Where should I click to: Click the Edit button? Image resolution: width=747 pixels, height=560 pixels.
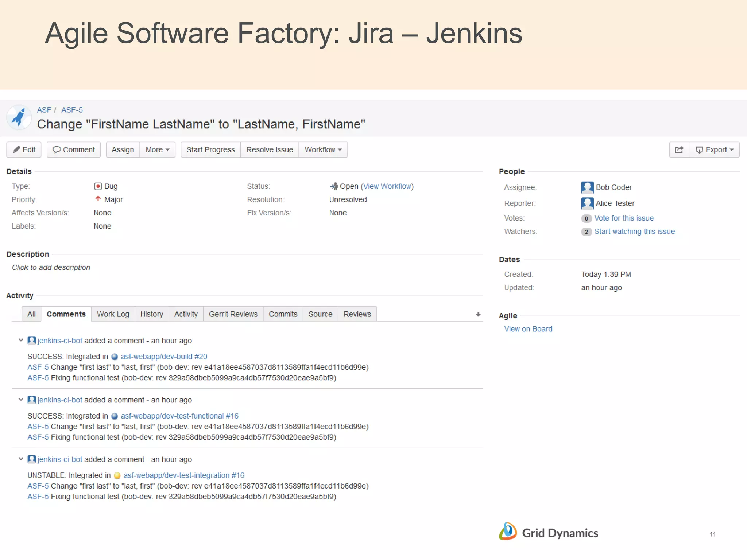click(24, 150)
